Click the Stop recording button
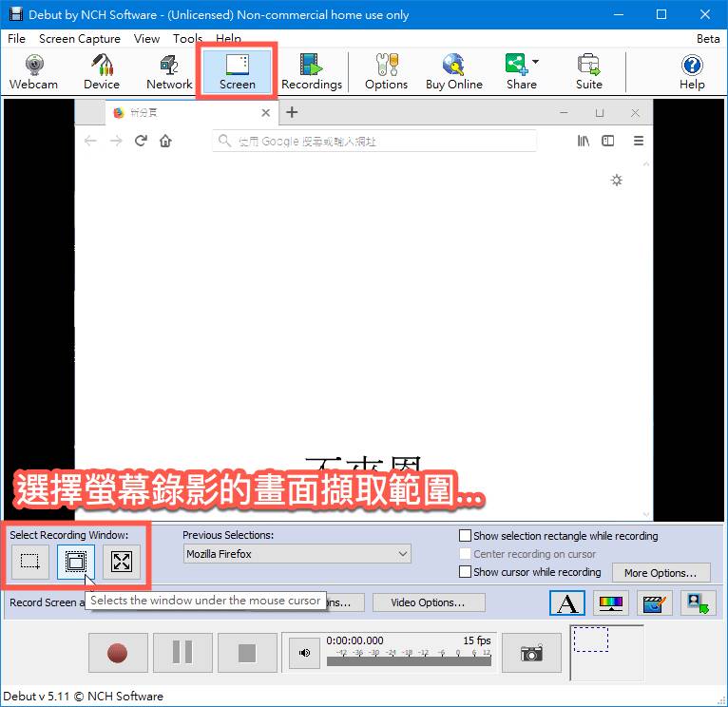 247,653
